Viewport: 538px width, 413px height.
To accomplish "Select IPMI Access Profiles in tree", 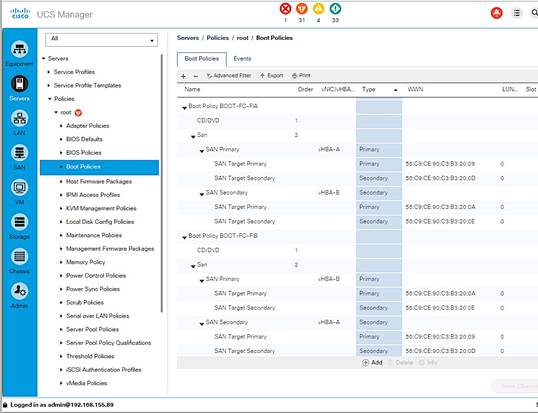I will tap(93, 195).
